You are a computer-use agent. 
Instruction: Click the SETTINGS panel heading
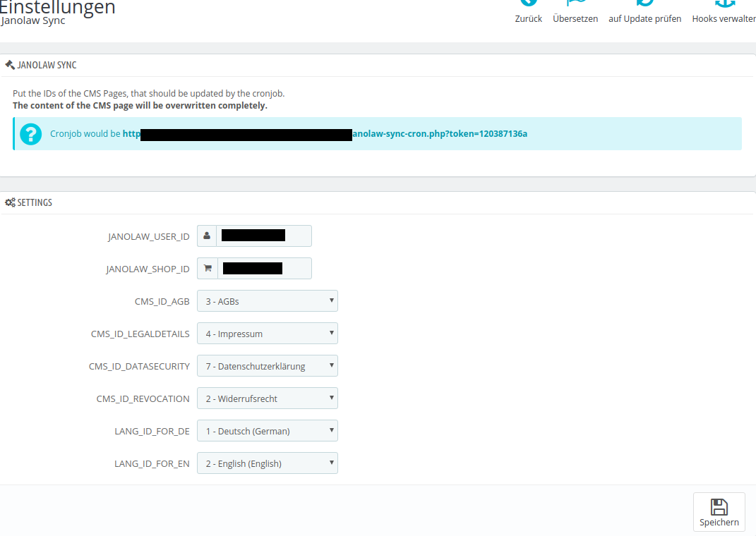(x=35, y=202)
